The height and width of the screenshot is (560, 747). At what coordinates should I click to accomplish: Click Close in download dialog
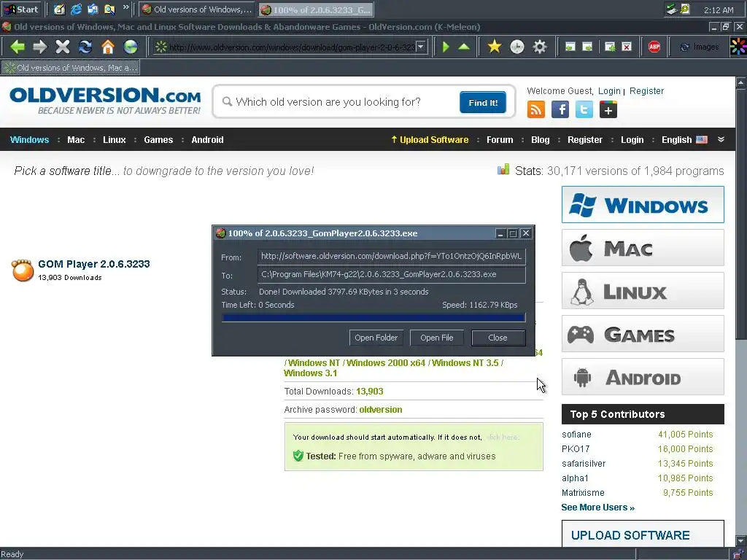click(498, 338)
